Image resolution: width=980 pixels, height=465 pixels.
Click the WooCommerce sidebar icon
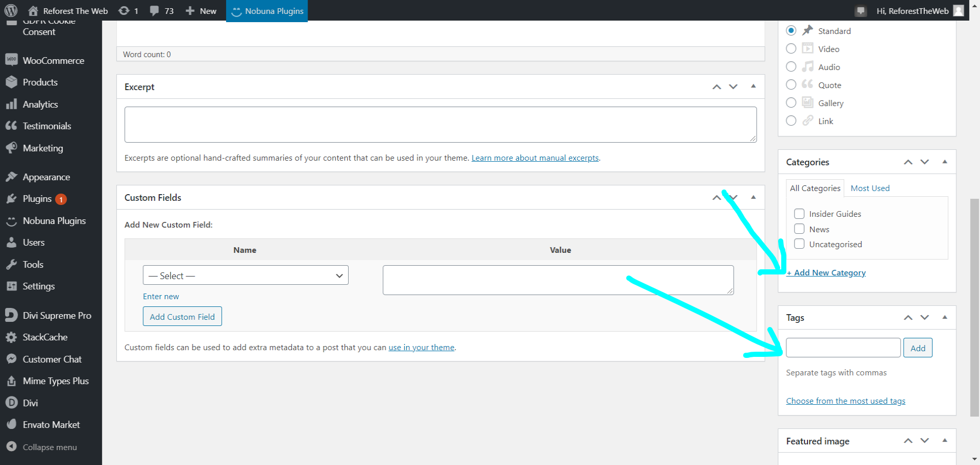pyautogui.click(x=11, y=60)
